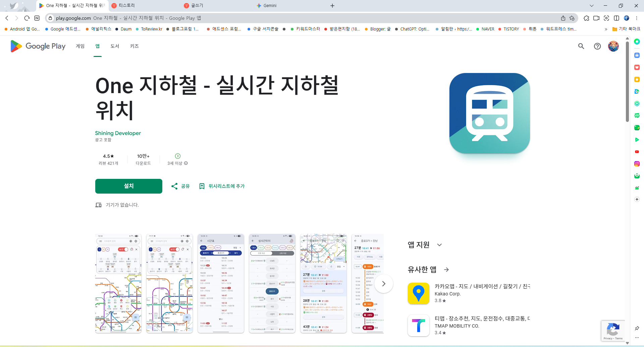Collapse the browser tab strip chevron

591,6
